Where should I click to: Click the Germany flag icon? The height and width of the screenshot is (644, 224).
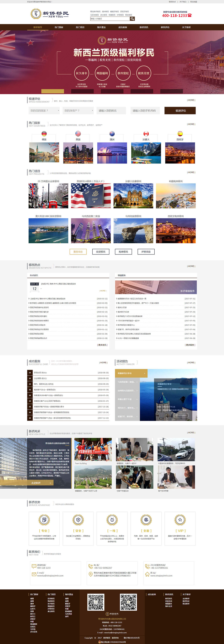pyautogui.click(x=44, y=134)
